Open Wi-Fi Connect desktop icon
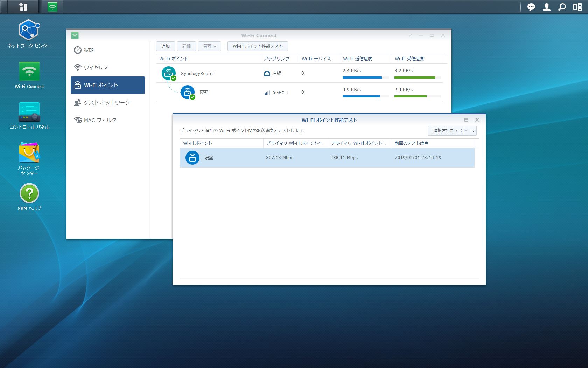The height and width of the screenshot is (368, 588). [29, 75]
